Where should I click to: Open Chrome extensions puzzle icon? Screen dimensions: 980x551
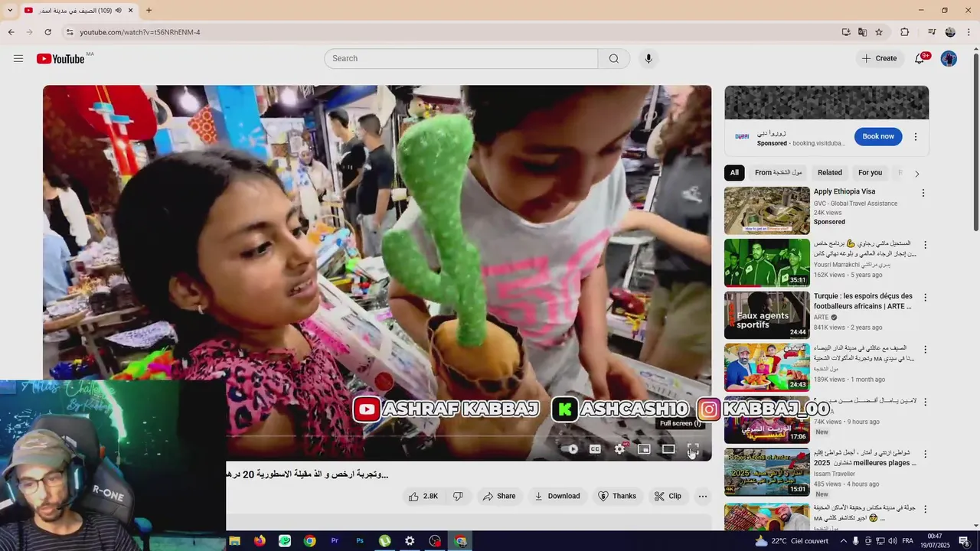click(x=904, y=32)
